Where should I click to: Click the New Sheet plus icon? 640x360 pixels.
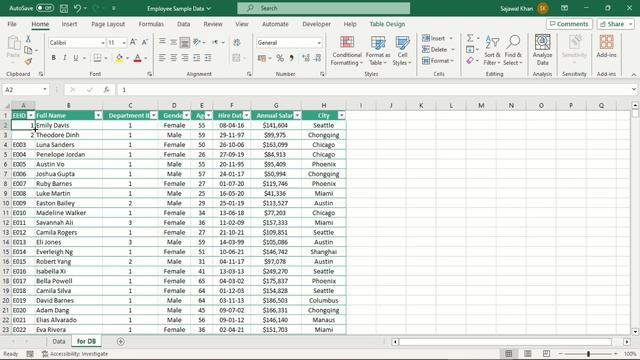pos(120,342)
